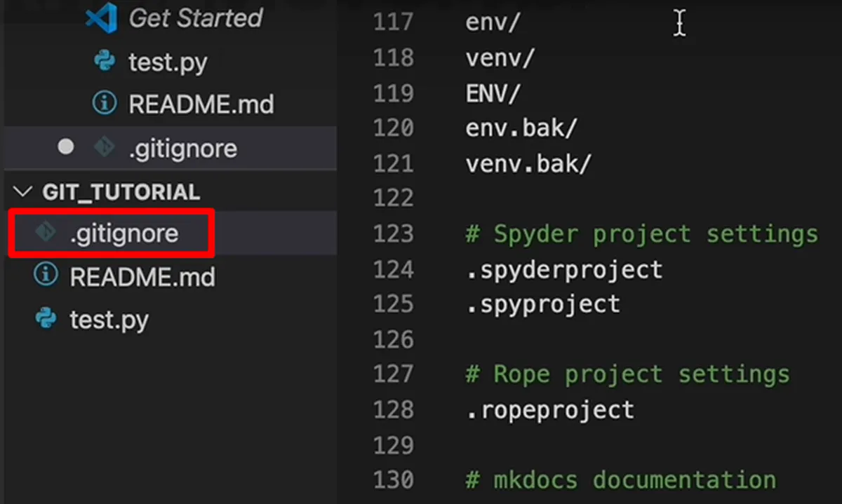Click the Python icon beside open editor test.py

click(x=105, y=62)
